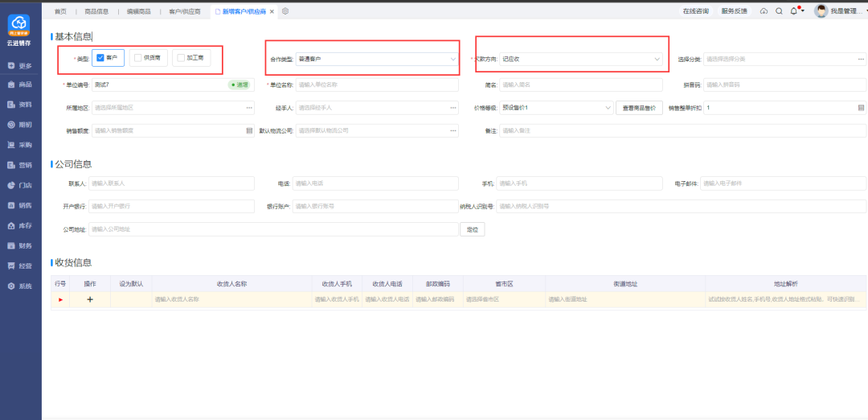Screen dimensions: 868x420
Task: Switch to the 客户/供应商 tab
Action: pos(184,11)
